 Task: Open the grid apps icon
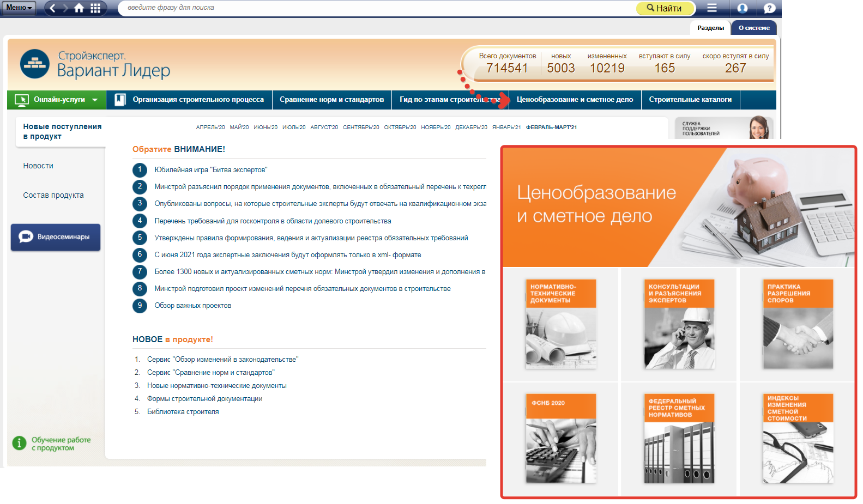click(95, 8)
